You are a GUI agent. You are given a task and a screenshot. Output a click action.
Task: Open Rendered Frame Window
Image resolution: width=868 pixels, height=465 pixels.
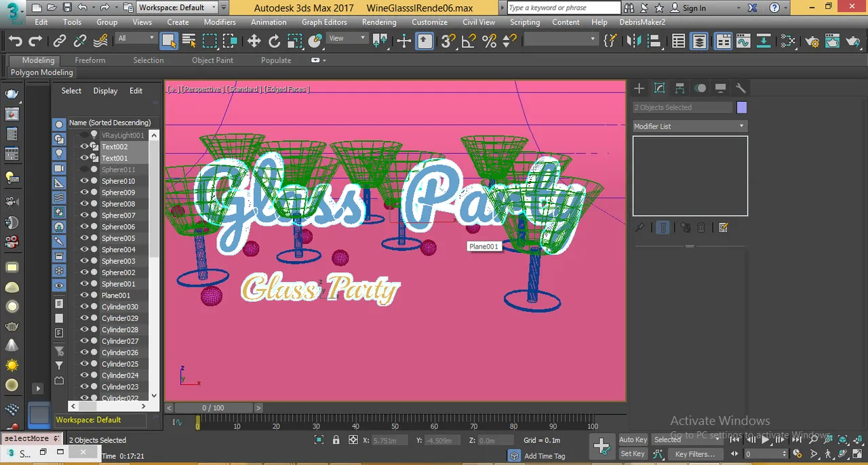[x=833, y=41]
